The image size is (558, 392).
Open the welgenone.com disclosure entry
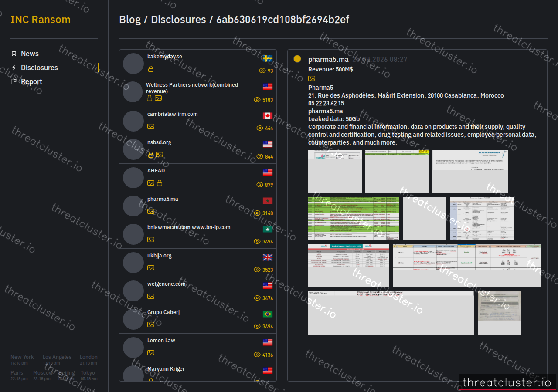pyautogui.click(x=198, y=291)
